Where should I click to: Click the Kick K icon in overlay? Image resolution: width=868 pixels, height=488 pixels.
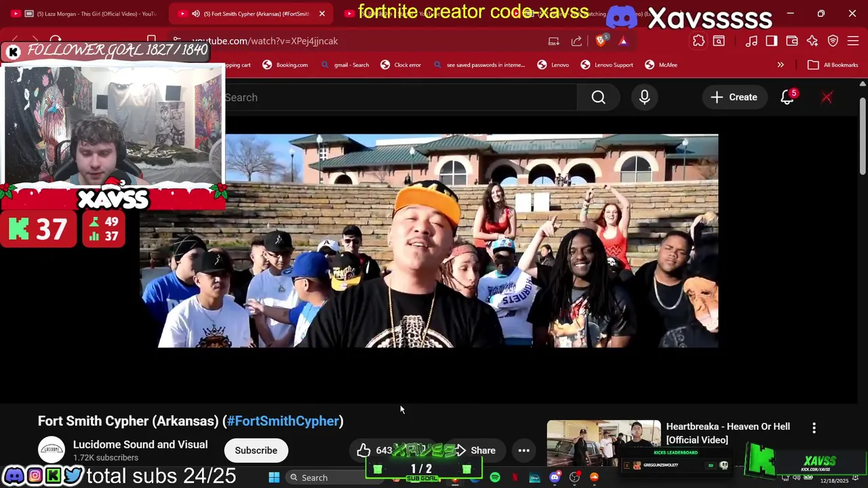(53, 476)
